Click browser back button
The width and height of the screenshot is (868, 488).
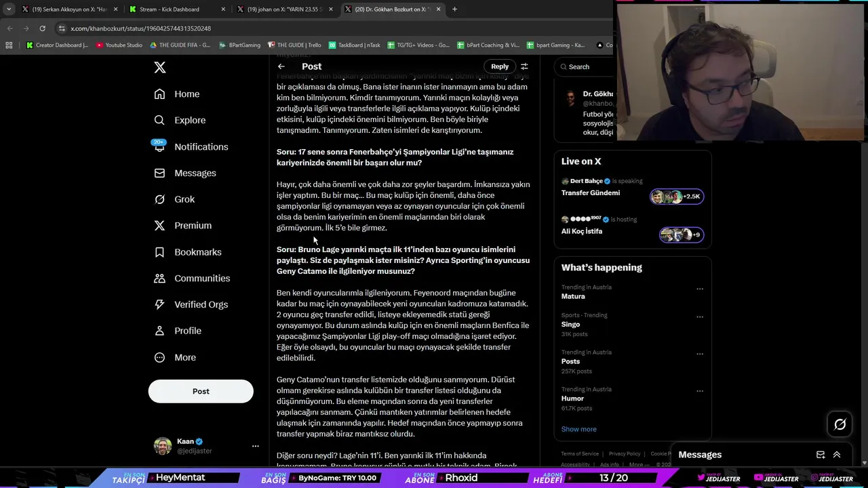click(x=9, y=28)
